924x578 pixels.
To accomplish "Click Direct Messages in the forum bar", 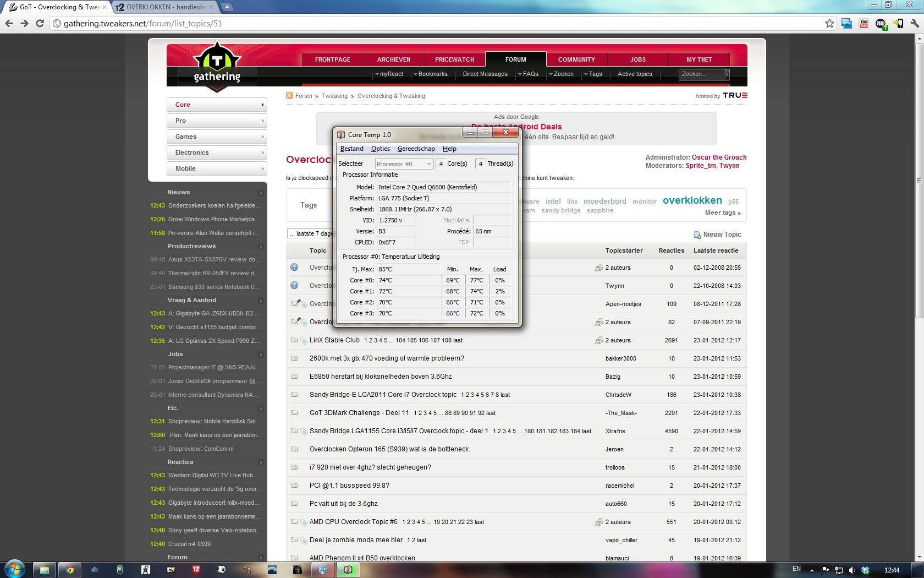I will tap(485, 74).
